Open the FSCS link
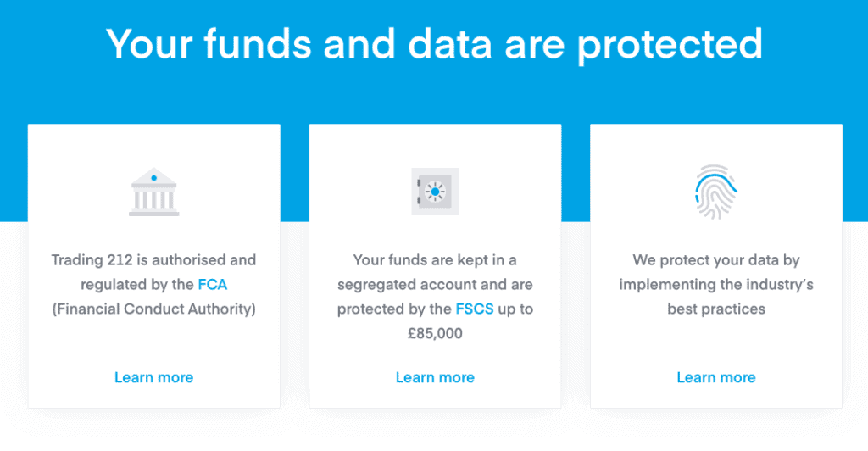Screen dimensions: 868x451 click(x=475, y=309)
